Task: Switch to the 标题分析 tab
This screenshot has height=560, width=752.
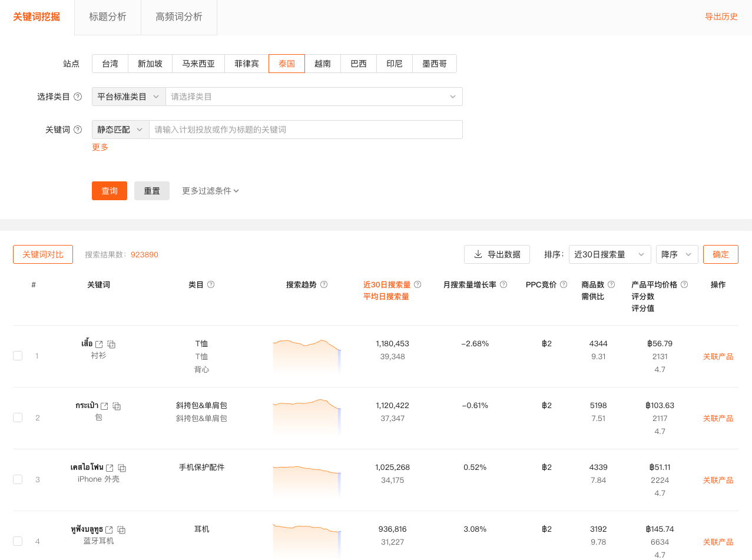Action: (x=108, y=17)
